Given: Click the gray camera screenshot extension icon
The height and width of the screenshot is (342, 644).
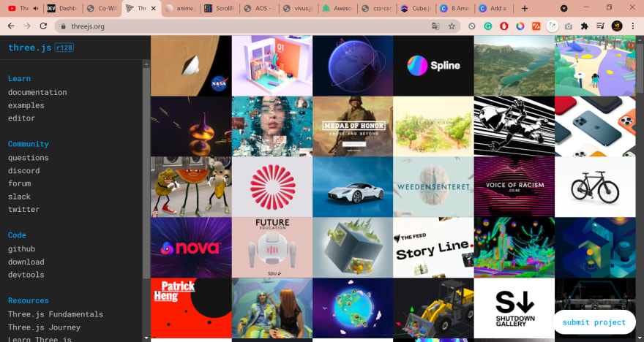Looking at the screenshot, I should (569, 26).
